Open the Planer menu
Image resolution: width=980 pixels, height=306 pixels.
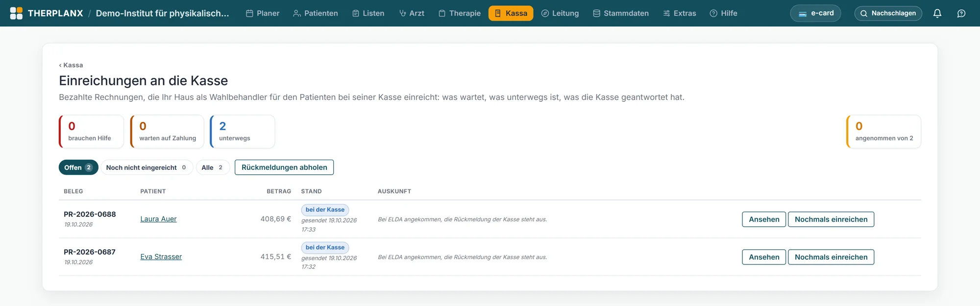click(x=263, y=13)
